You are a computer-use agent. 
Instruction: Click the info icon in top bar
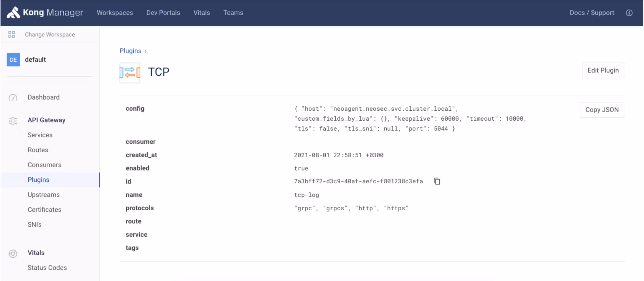629,13
